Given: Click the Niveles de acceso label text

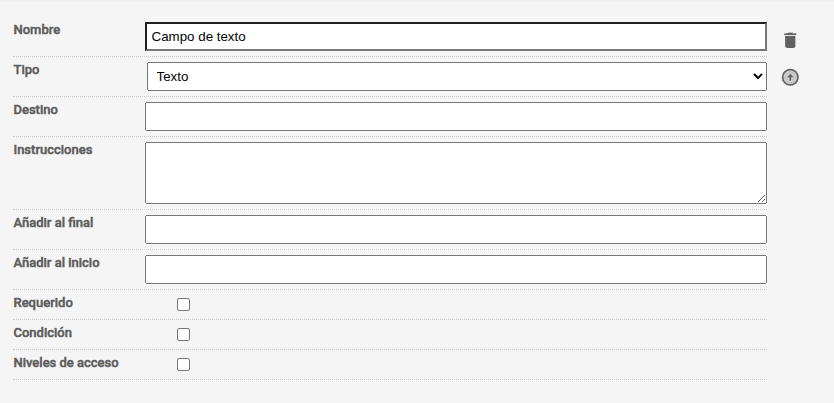Looking at the screenshot, I should pos(66,363).
